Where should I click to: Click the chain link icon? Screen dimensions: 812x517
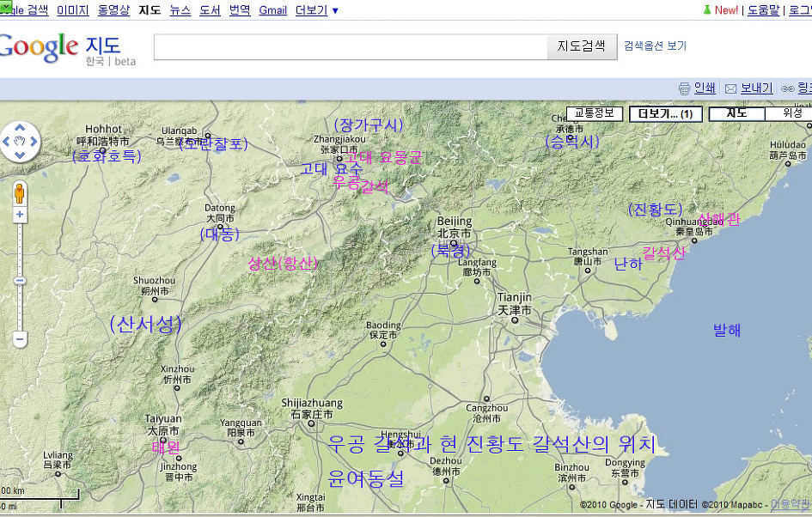788,89
